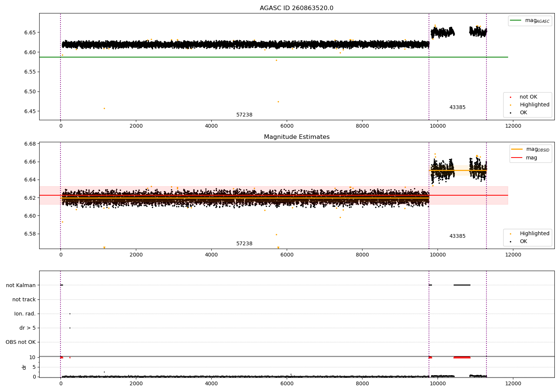This screenshot has height=392, width=560.
Task: Click the green mag AGASC legend line
Action: [516, 21]
